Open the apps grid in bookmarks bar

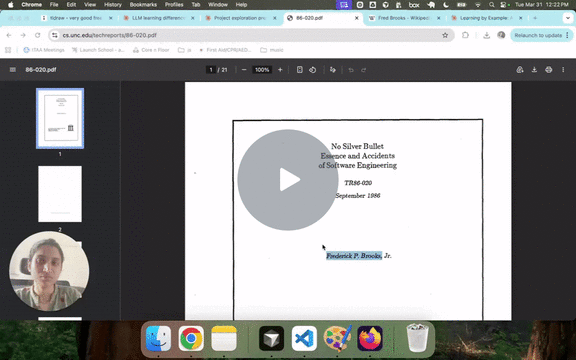click(x=8, y=50)
